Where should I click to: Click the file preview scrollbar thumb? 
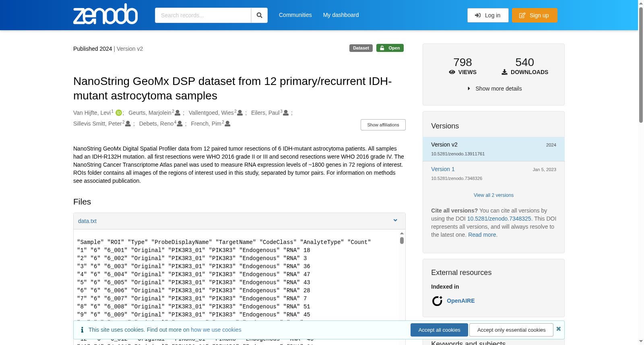tap(402, 240)
